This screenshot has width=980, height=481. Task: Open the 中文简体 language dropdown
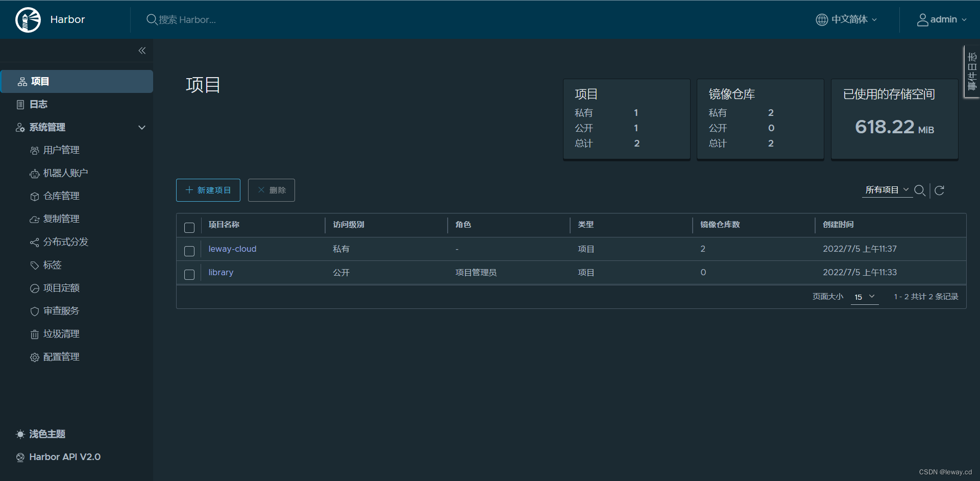pyautogui.click(x=847, y=19)
